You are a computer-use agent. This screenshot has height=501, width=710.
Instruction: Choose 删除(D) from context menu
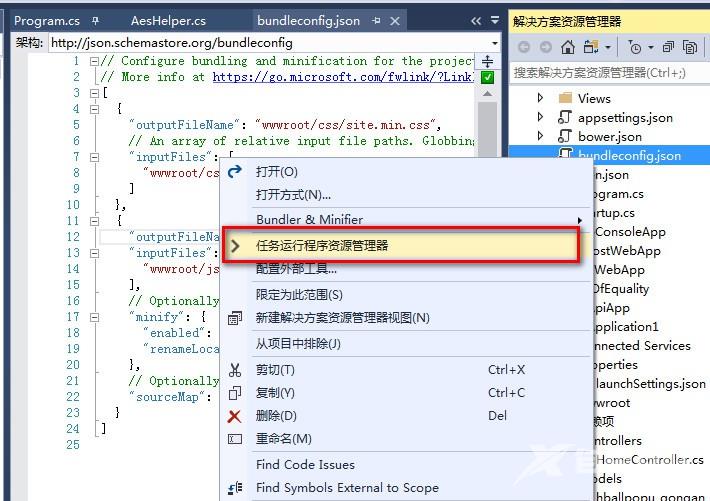[276, 416]
